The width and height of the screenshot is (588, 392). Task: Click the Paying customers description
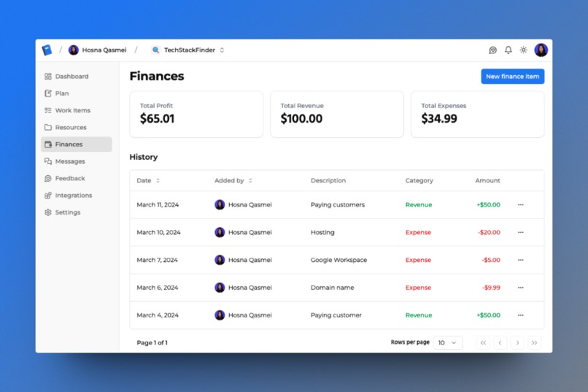click(338, 205)
